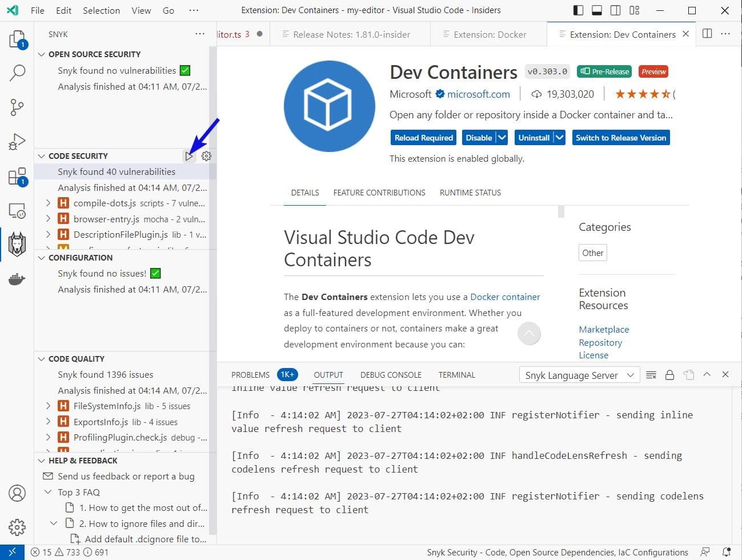
Task: Open the Disable button dropdown arrow
Action: (x=502, y=138)
